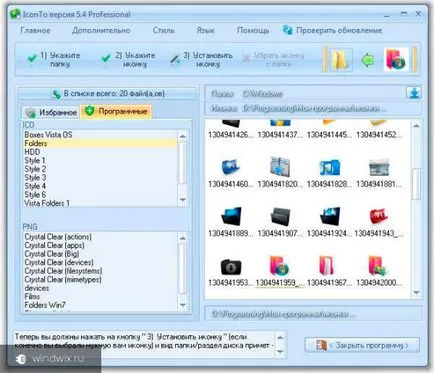This screenshot has height=373, width=434.
Task: Select red folder icon 1304941943
Action: click(x=379, y=222)
